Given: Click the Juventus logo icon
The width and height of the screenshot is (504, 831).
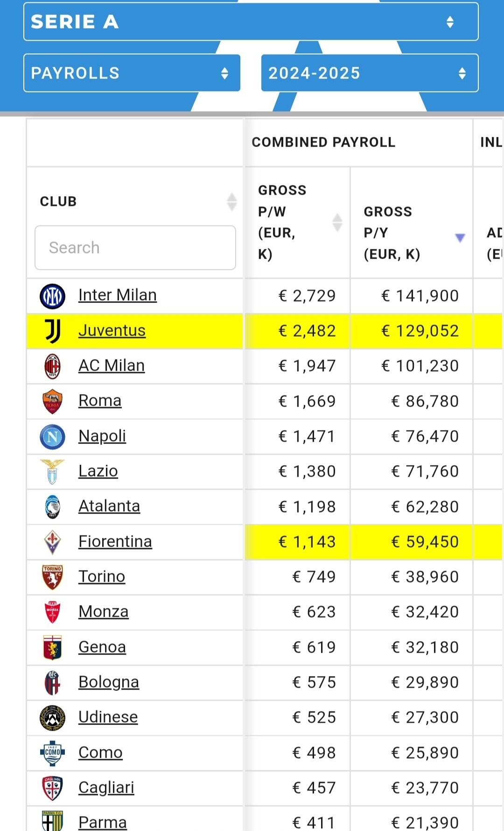Looking at the screenshot, I should pos(52,331).
